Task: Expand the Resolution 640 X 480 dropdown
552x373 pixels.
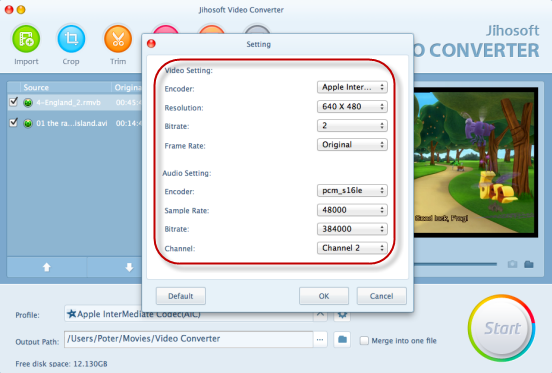Action: click(352, 107)
